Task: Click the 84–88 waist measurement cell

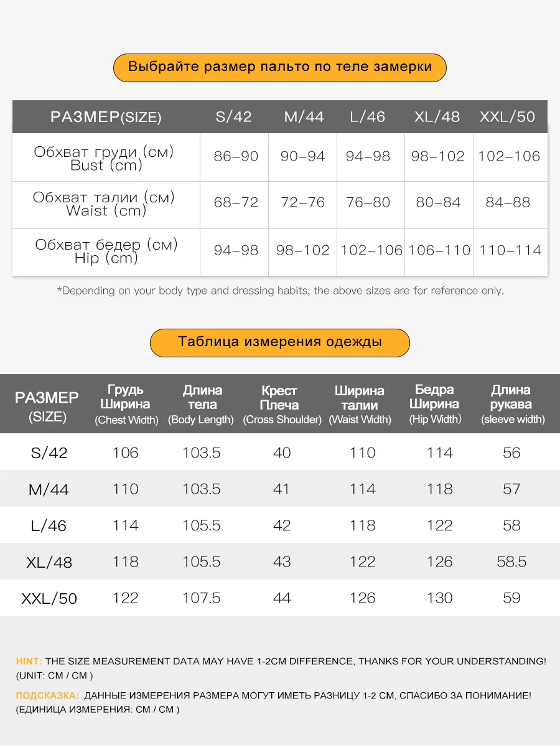Action: tap(508, 203)
